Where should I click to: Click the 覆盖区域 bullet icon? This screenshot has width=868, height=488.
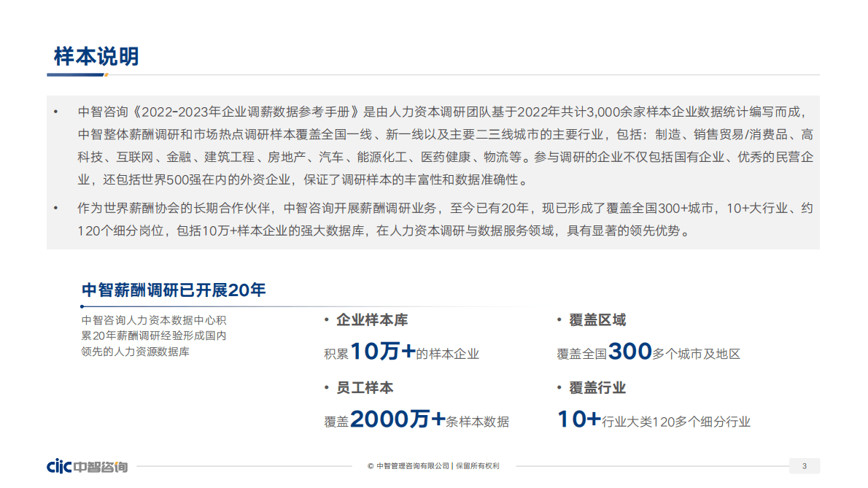coord(560,319)
